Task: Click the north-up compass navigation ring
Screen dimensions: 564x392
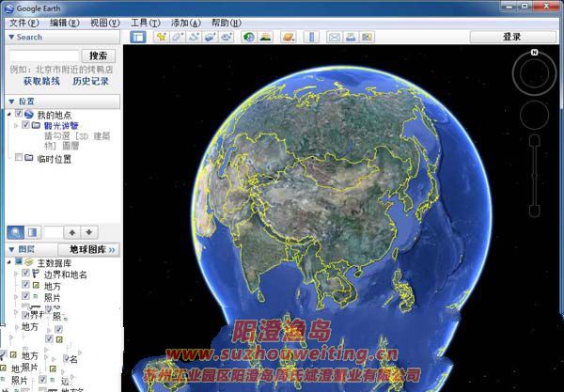Action: 533,71
